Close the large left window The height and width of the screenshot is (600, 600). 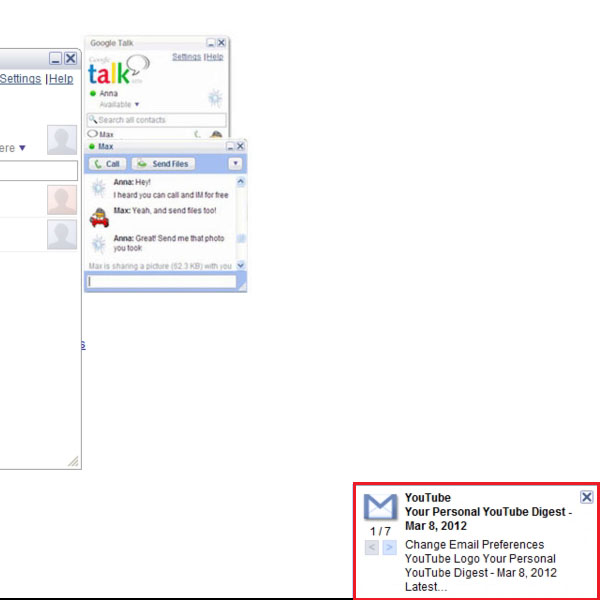(x=70, y=59)
